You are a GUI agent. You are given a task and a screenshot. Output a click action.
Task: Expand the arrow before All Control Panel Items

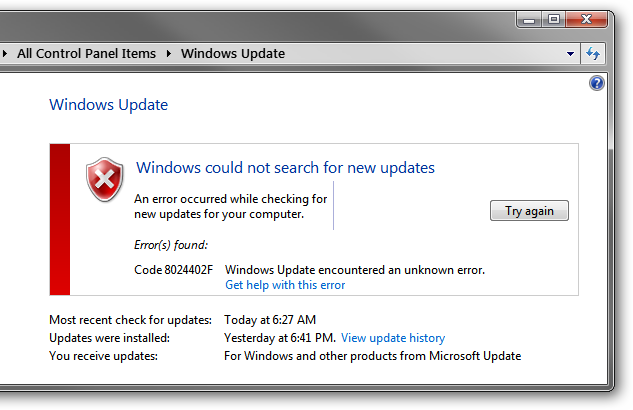click(x=6, y=53)
